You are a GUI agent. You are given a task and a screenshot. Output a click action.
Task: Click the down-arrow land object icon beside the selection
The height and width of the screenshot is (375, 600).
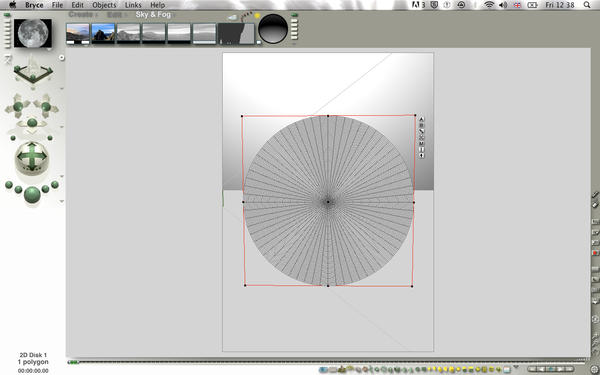click(x=421, y=156)
